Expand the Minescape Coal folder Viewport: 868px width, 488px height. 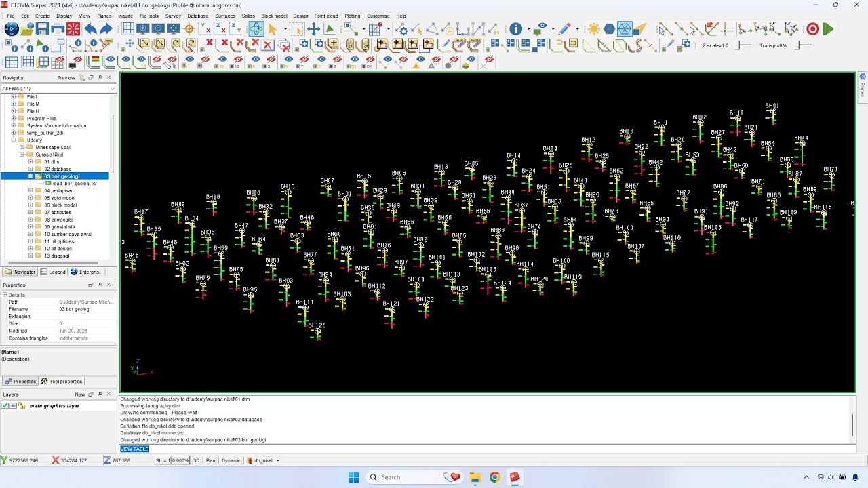click(22, 147)
